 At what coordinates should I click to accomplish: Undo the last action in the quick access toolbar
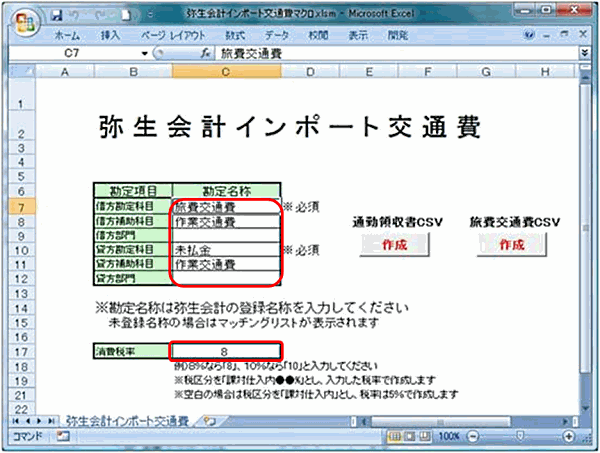pos(75,15)
